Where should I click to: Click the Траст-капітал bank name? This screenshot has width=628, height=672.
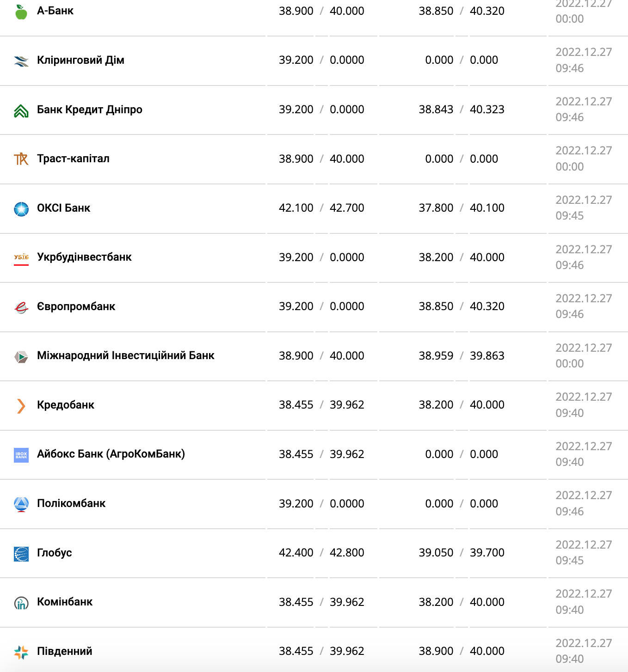coord(73,159)
